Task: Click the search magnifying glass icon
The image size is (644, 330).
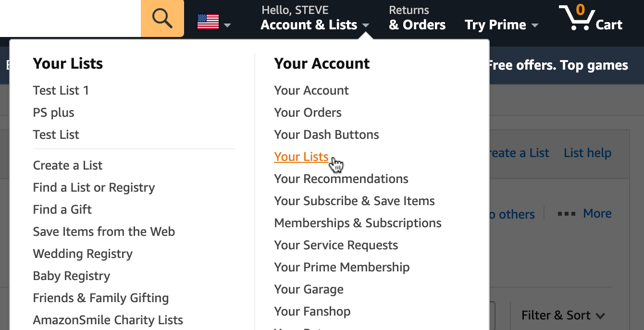Action: tap(161, 18)
